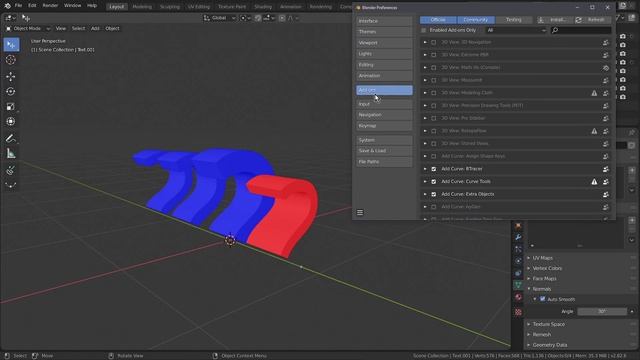Click the warning icon on Modeling Cloth row
This screenshot has height=360, width=640.
[594, 93]
